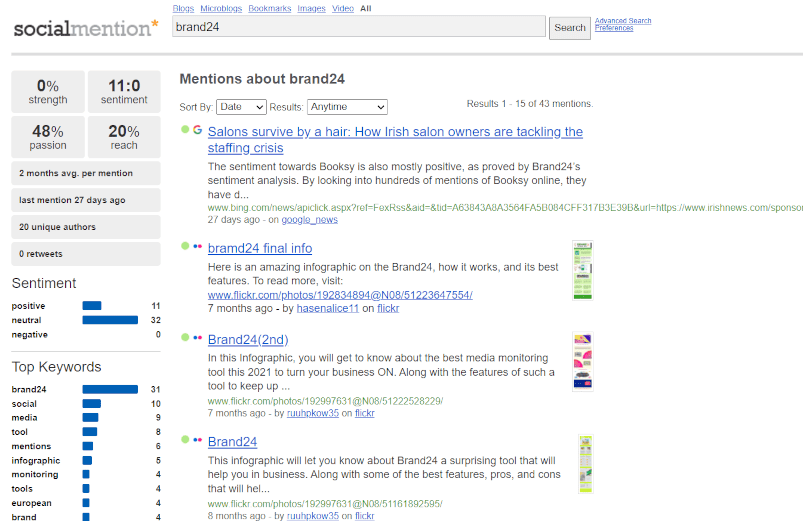Open Salons survive by a hair article
The width and height of the screenshot is (804, 521).
click(395, 139)
